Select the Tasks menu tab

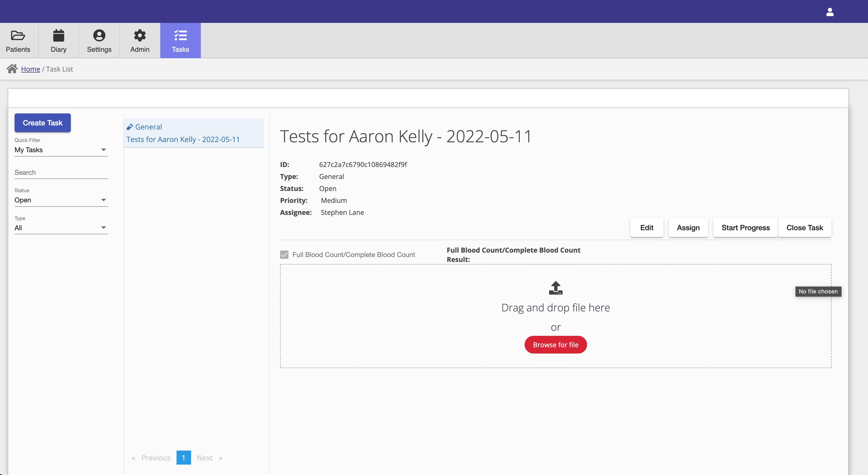coord(180,40)
